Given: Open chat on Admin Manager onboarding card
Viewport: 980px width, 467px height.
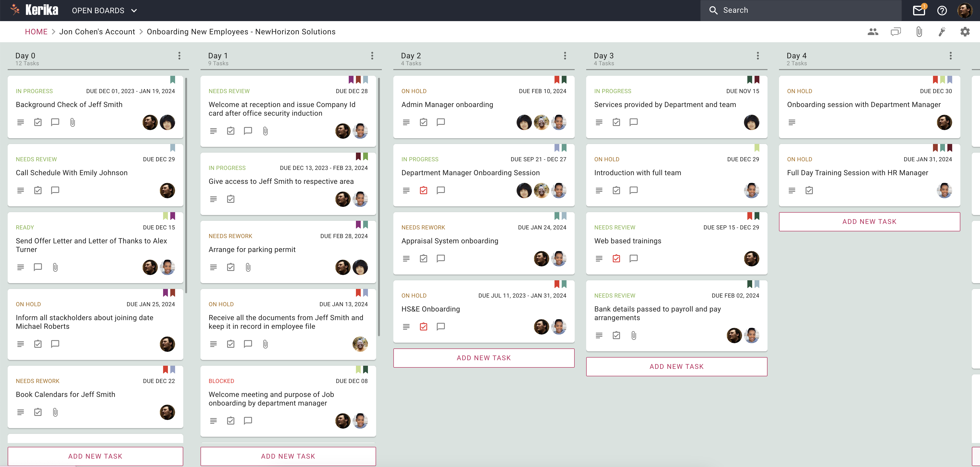Looking at the screenshot, I should click(441, 122).
